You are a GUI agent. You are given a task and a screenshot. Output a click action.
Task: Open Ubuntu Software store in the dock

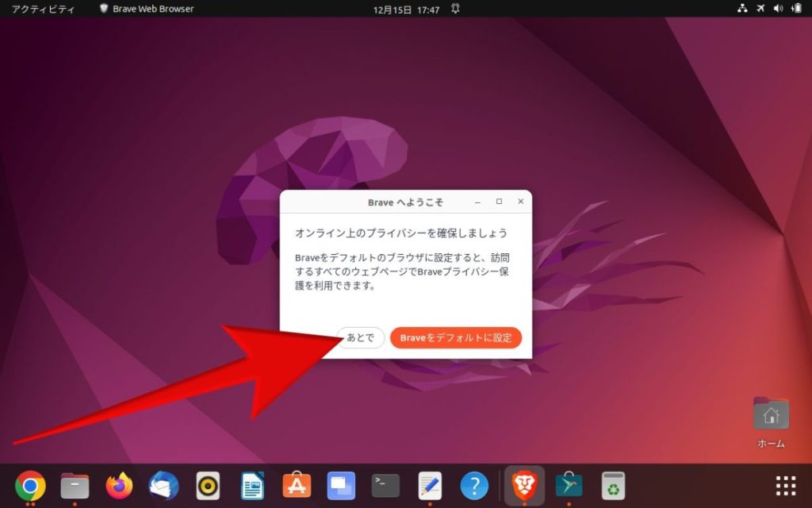point(297,486)
